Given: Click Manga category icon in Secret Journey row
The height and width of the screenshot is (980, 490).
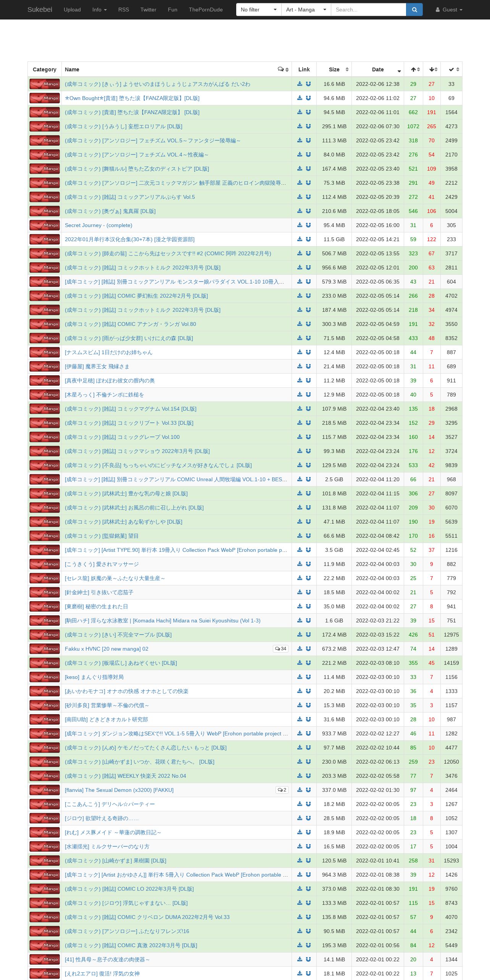Looking at the screenshot, I should coord(45,225).
